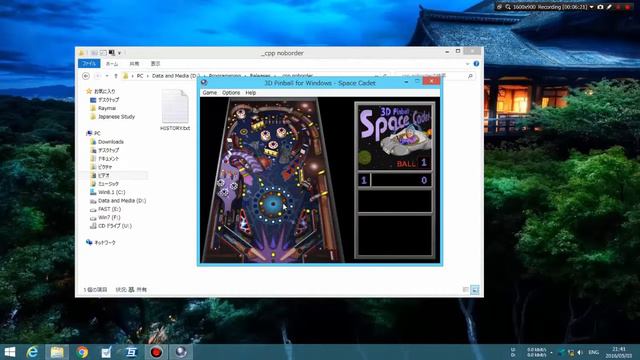Stop recording with red circle button

(x=627, y=7)
